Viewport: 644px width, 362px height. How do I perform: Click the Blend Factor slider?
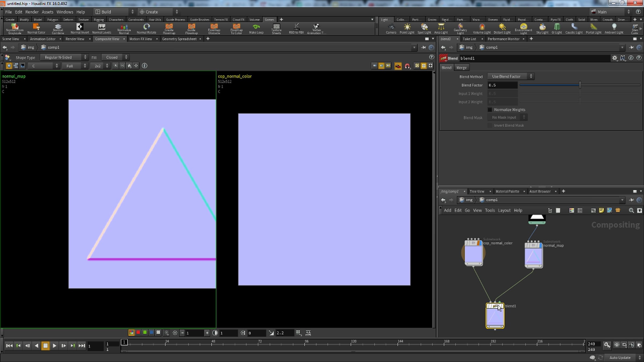pyautogui.click(x=580, y=85)
